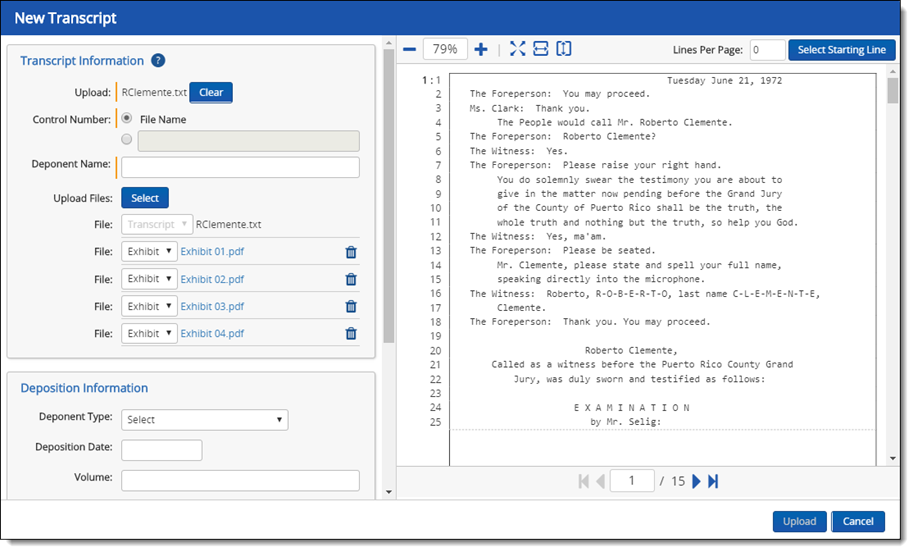Open file type dropdown for Exhibit 02.pdf
This screenshot has width=913, height=552.
click(149, 279)
